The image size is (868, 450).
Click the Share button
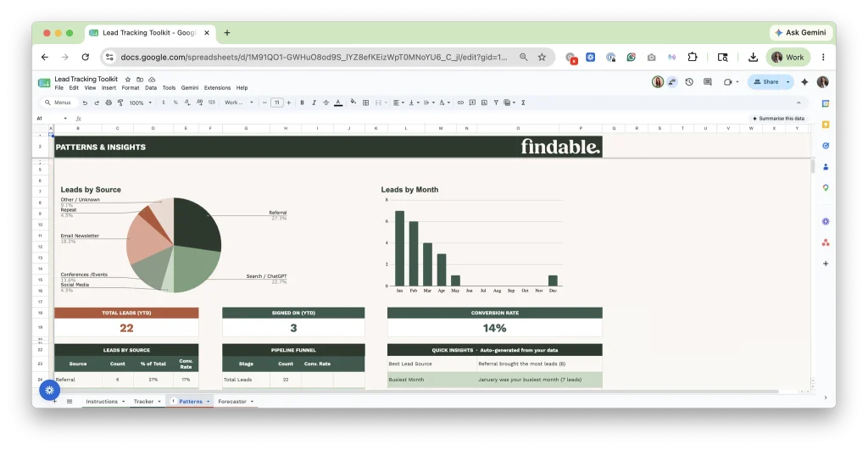click(766, 82)
